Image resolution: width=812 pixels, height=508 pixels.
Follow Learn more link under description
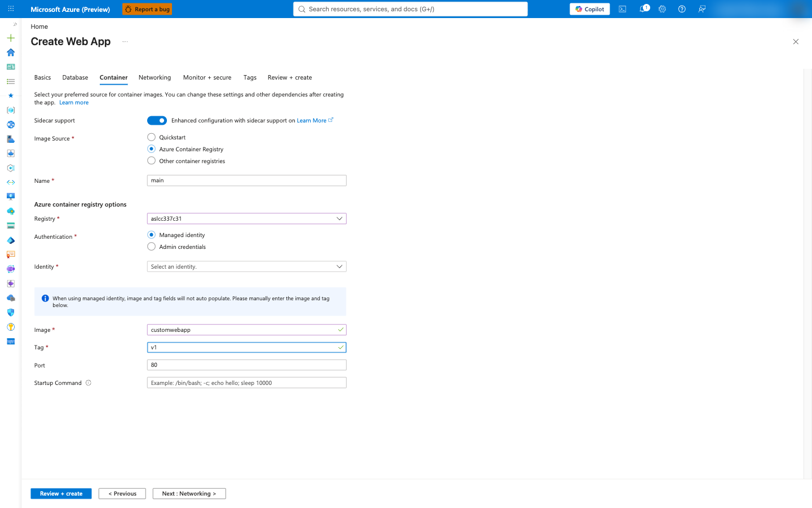74,103
